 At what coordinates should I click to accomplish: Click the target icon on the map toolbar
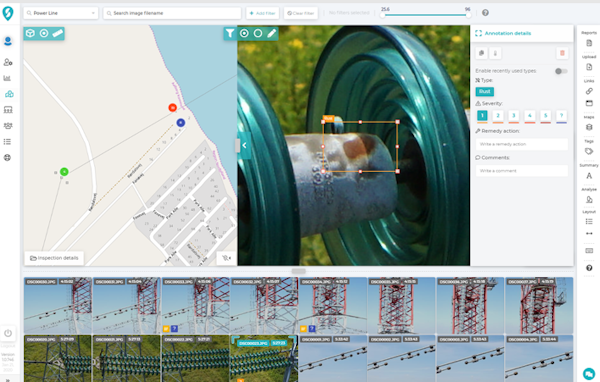point(44,33)
